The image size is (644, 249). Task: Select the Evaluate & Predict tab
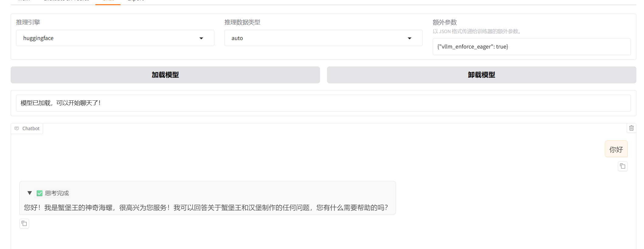pyautogui.click(x=66, y=1)
